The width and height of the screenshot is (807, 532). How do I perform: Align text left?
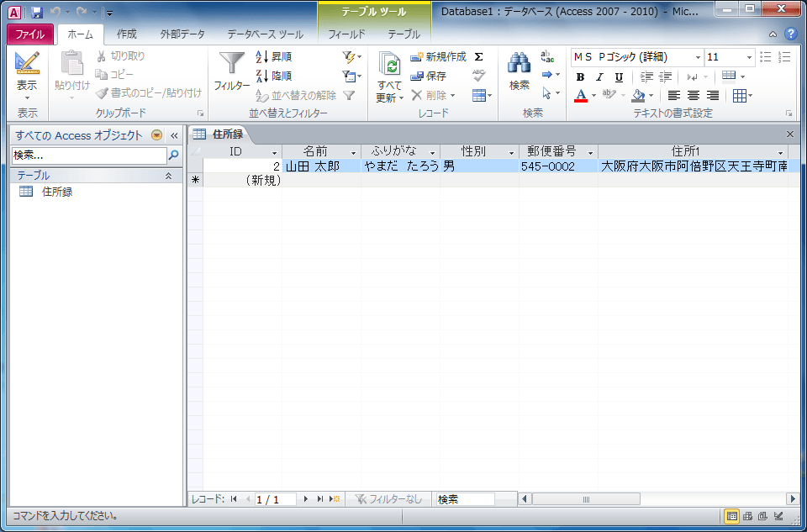tap(673, 96)
